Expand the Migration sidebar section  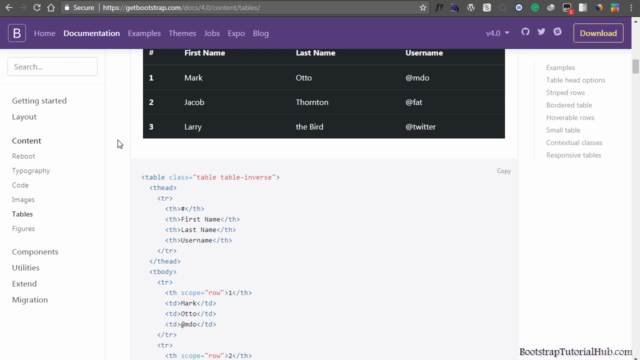[30, 300]
